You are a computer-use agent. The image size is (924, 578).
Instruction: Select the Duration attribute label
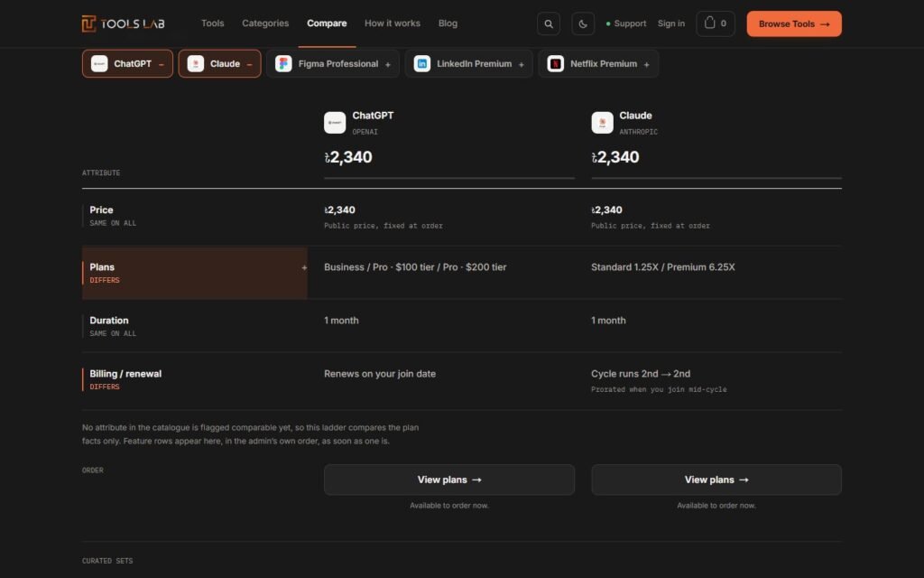click(x=109, y=321)
